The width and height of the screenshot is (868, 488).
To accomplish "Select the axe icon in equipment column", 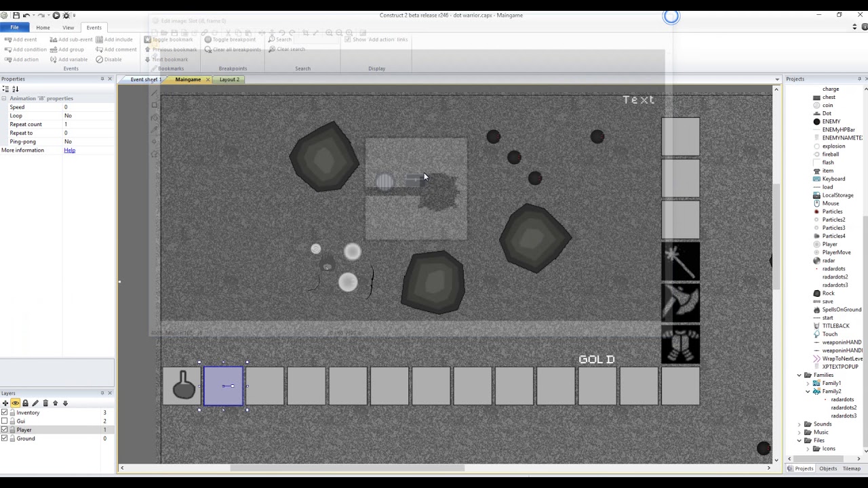I will (680, 303).
